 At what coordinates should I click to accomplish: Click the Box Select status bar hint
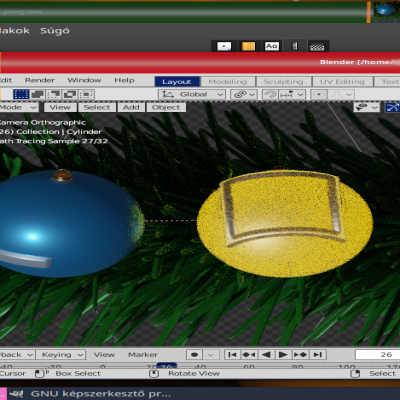pyautogui.click(x=78, y=374)
